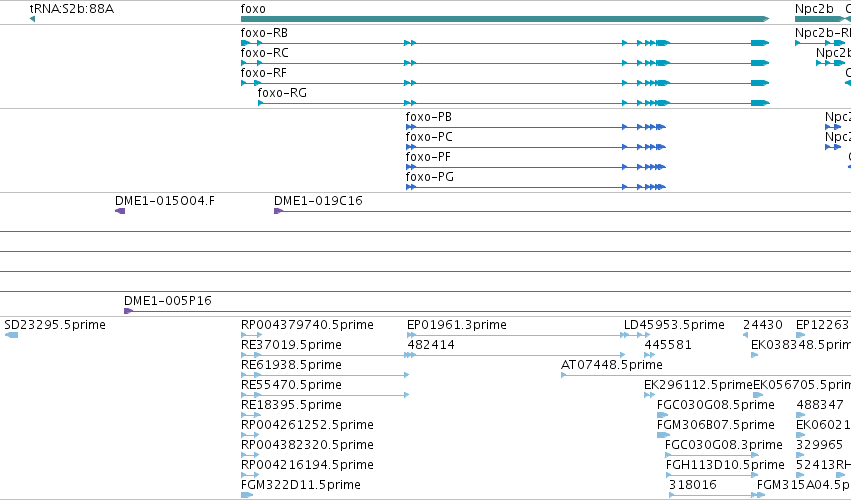
Task: Click the FGM322D11.5prime feature glyph
Action: [247, 495]
